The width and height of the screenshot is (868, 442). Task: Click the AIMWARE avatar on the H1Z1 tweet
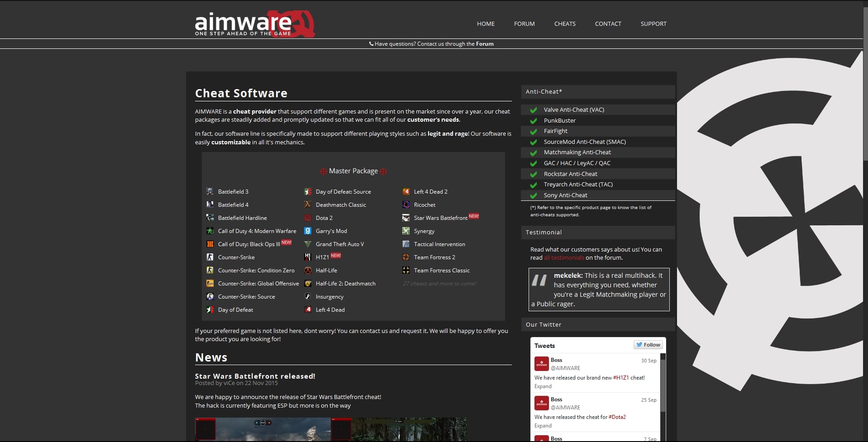[542, 364]
